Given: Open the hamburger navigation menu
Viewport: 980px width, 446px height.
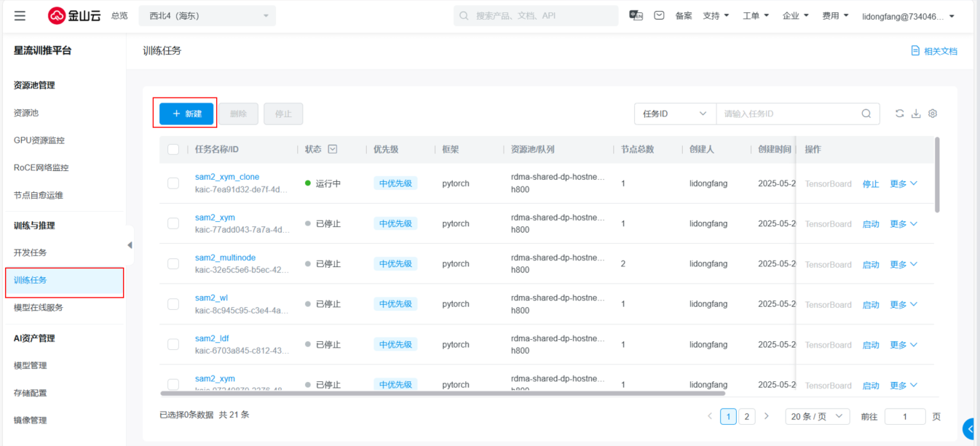Looking at the screenshot, I should pos(20,16).
